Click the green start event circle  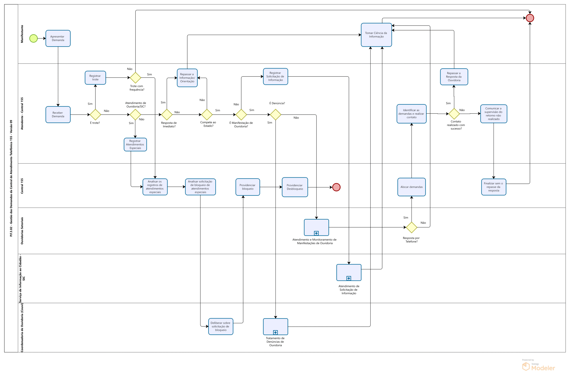tap(33, 38)
